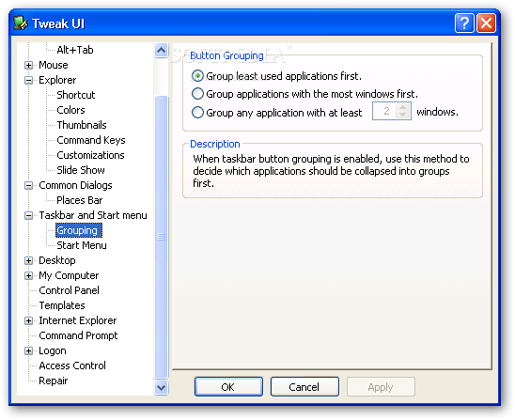
Task: Select the Mouse tree item
Action: pyautogui.click(x=54, y=65)
